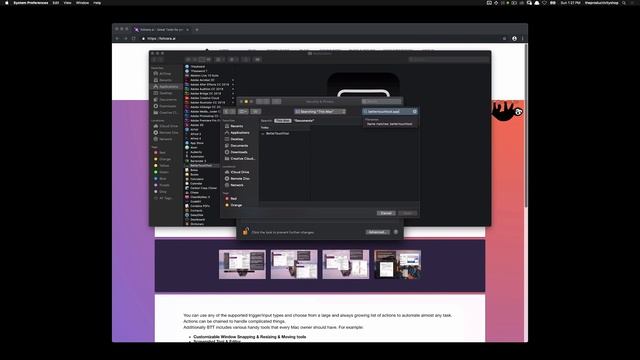The height and width of the screenshot is (360, 640).
Task: Open Documents in the file dialog sidebar
Action: click(x=239, y=146)
